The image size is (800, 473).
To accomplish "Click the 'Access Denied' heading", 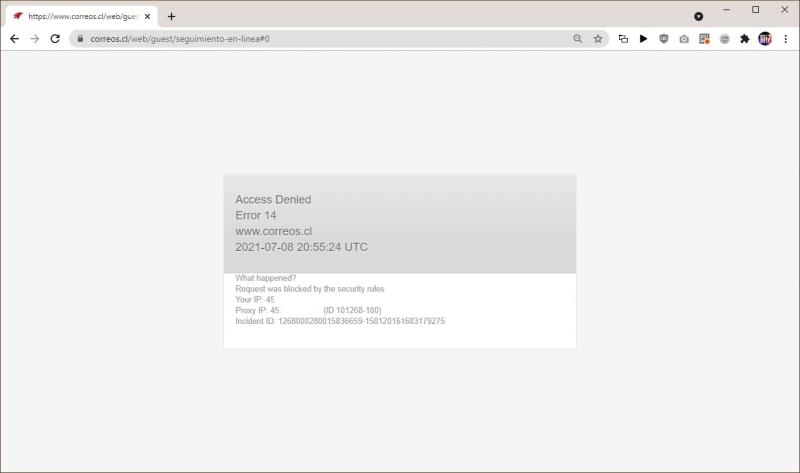I will coord(273,200).
